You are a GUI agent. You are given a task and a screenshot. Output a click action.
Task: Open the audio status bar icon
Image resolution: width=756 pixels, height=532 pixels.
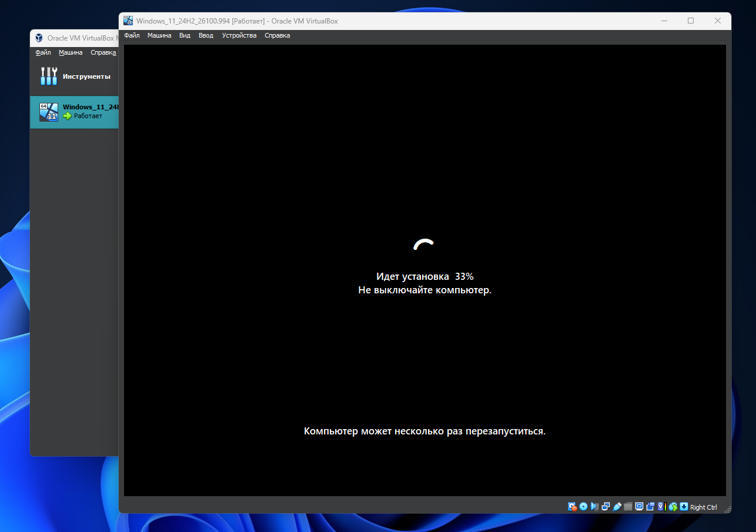594,507
